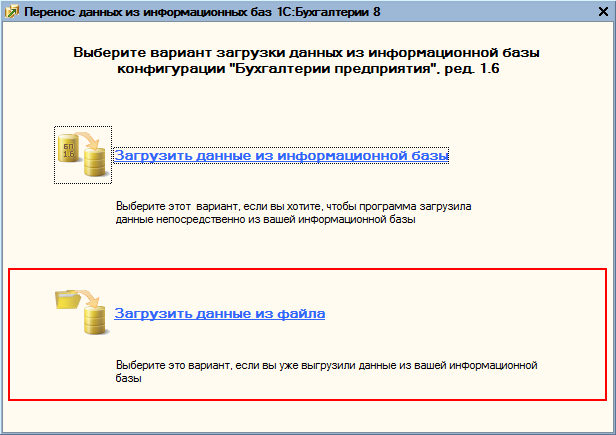Click the БП 1.6 database transfer icon

[83, 155]
